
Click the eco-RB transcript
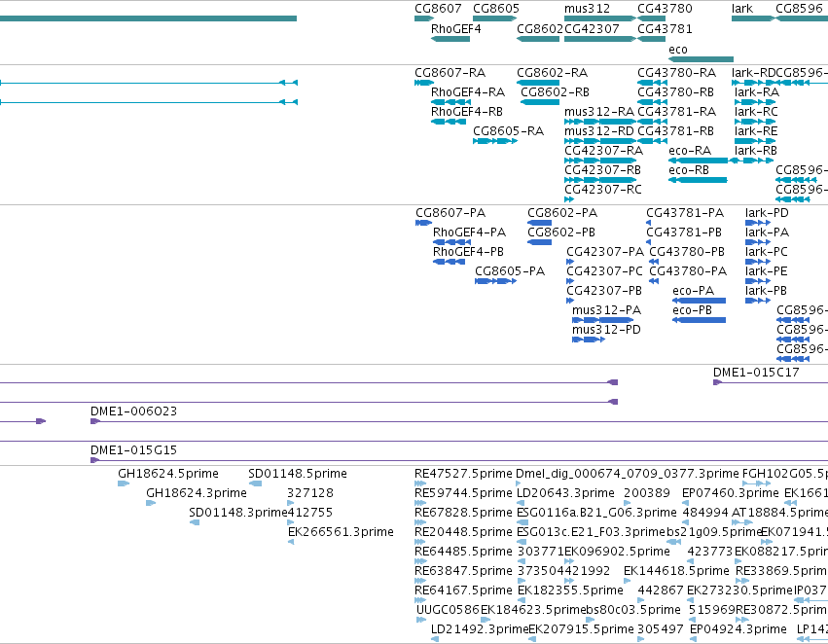coord(698,180)
